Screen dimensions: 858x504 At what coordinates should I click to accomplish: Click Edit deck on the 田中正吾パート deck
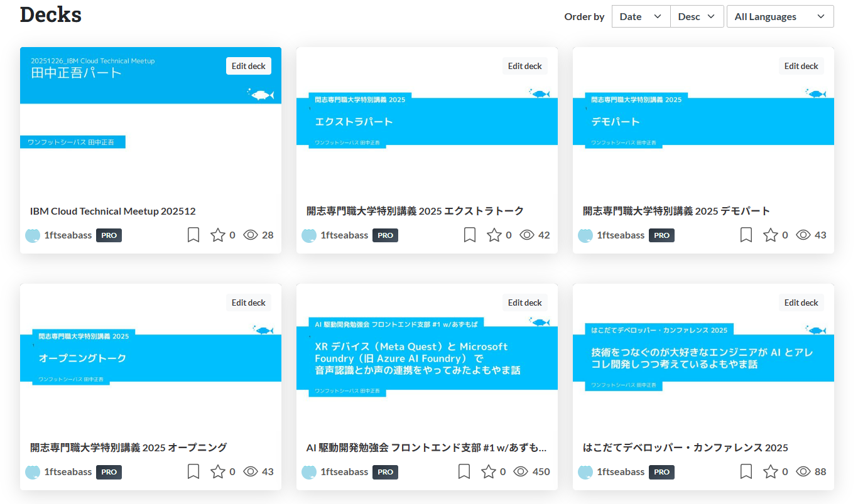[248, 66]
